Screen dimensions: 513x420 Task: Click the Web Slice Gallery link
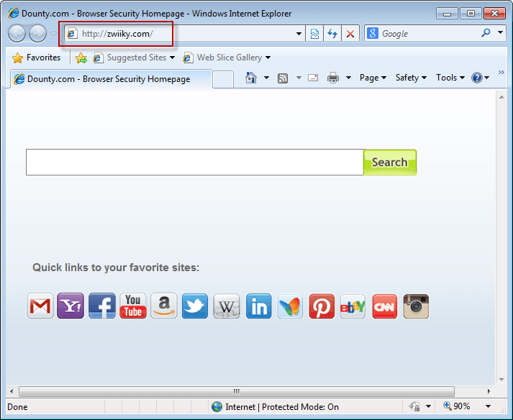coord(229,58)
